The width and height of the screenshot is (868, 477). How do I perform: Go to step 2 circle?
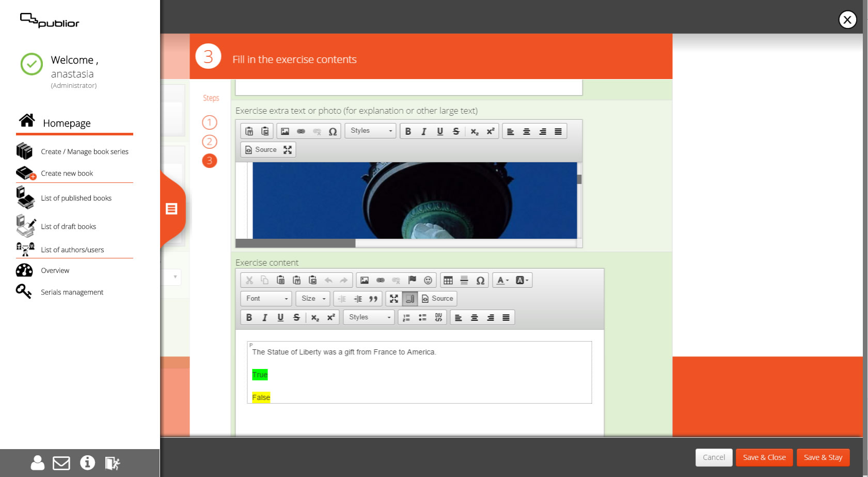coord(209,142)
